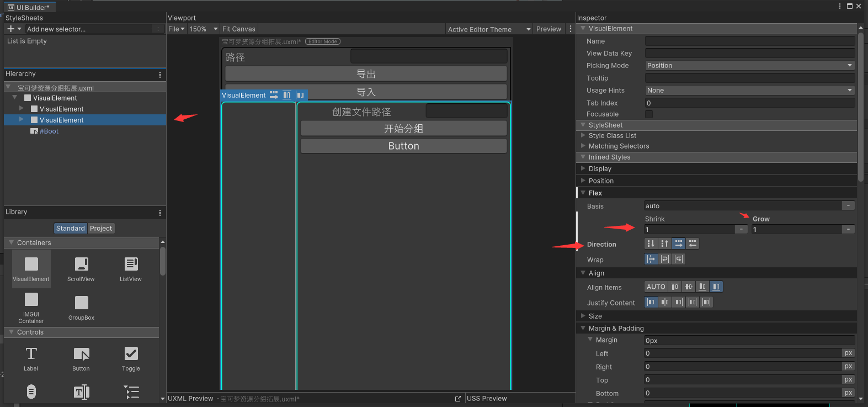Set flex direction to column-reverse

point(665,244)
